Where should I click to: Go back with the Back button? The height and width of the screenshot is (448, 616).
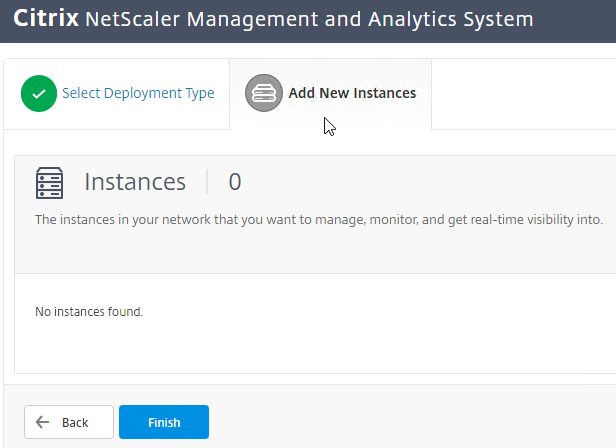click(69, 422)
